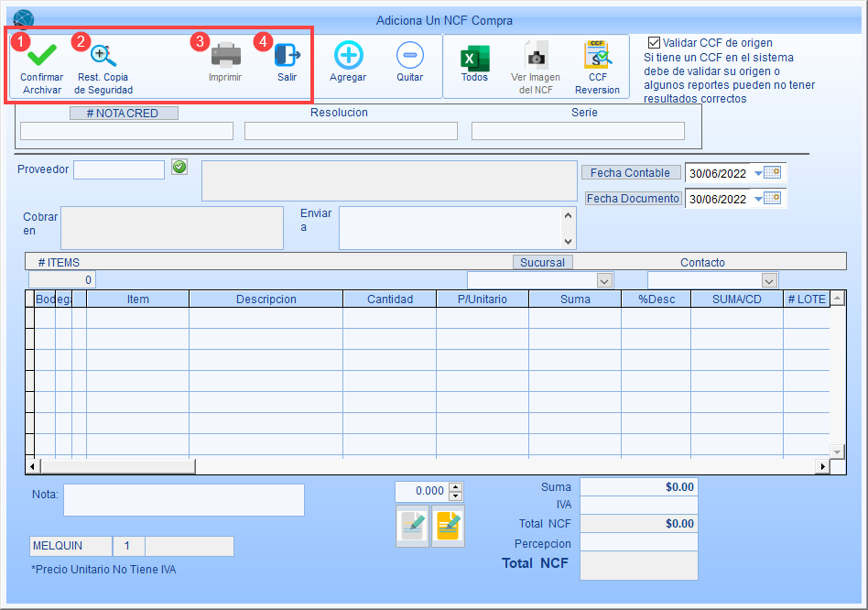Click the Fecha Documento label button
Viewport: 868px width, 610px height.
coord(634,198)
